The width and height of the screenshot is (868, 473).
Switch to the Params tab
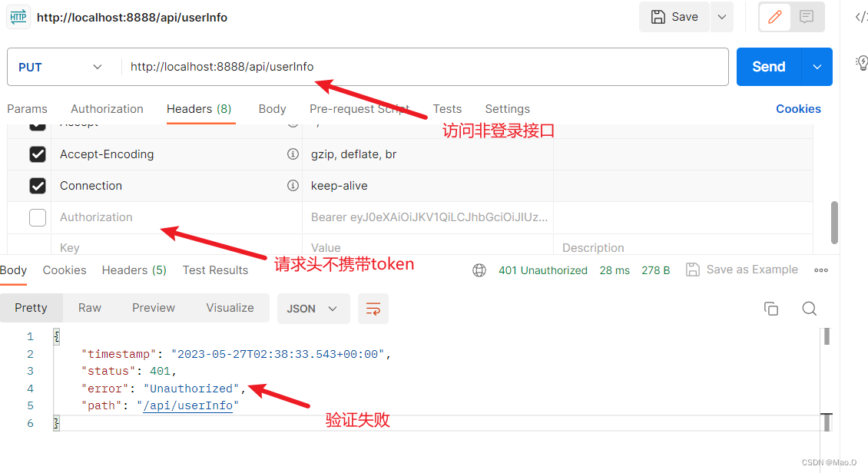pyautogui.click(x=27, y=109)
